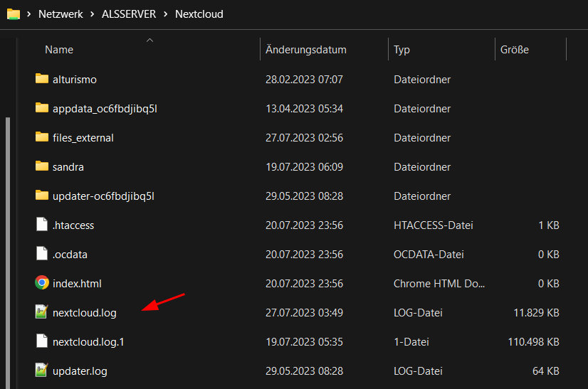Sort by the Typ column header

pyautogui.click(x=401, y=50)
